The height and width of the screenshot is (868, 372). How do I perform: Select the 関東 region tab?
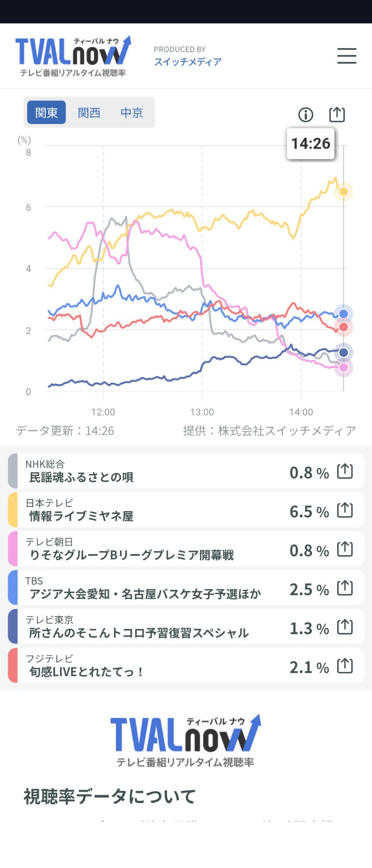pos(46,112)
